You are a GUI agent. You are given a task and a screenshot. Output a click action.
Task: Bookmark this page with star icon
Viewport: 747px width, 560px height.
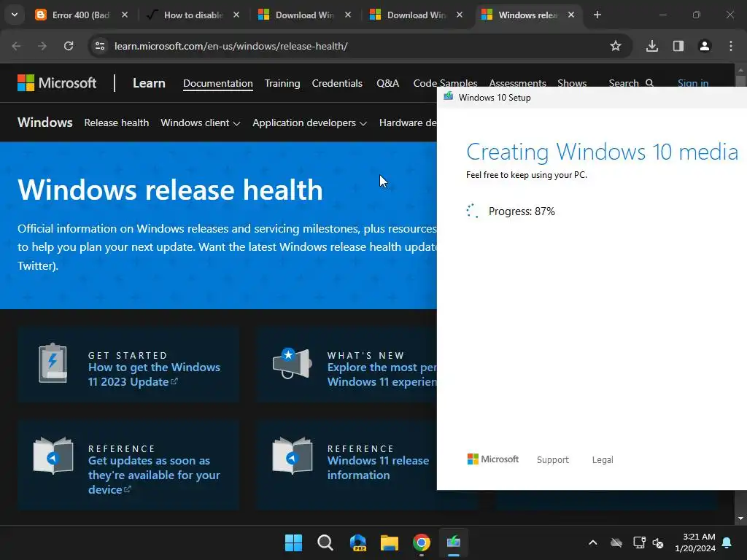tap(616, 46)
